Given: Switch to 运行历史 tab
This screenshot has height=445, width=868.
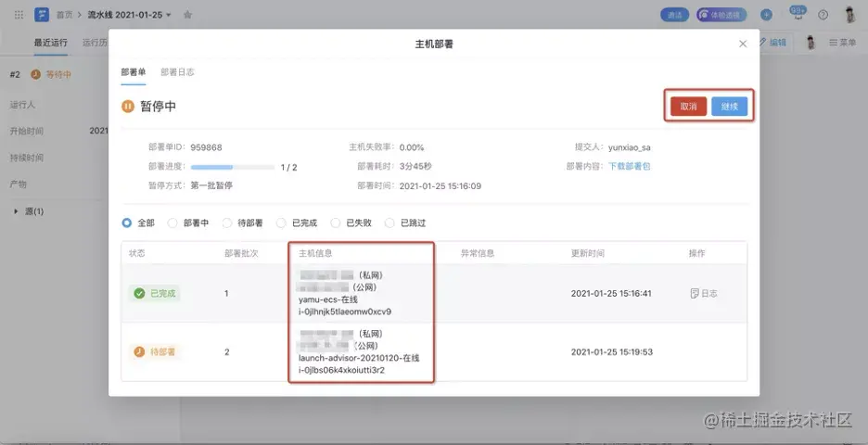Looking at the screenshot, I should tap(96, 43).
